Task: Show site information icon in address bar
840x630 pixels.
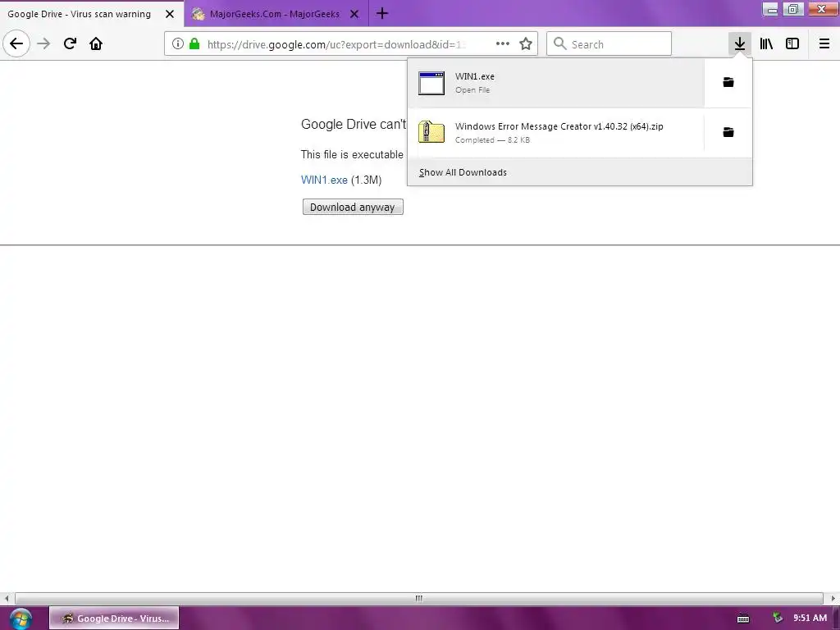Action: [x=178, y=44]
